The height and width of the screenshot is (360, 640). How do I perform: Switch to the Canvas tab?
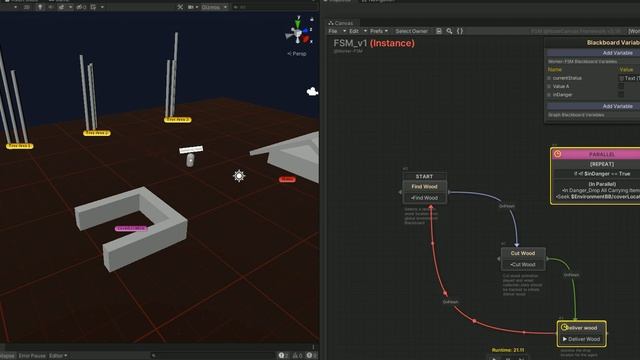341,23
